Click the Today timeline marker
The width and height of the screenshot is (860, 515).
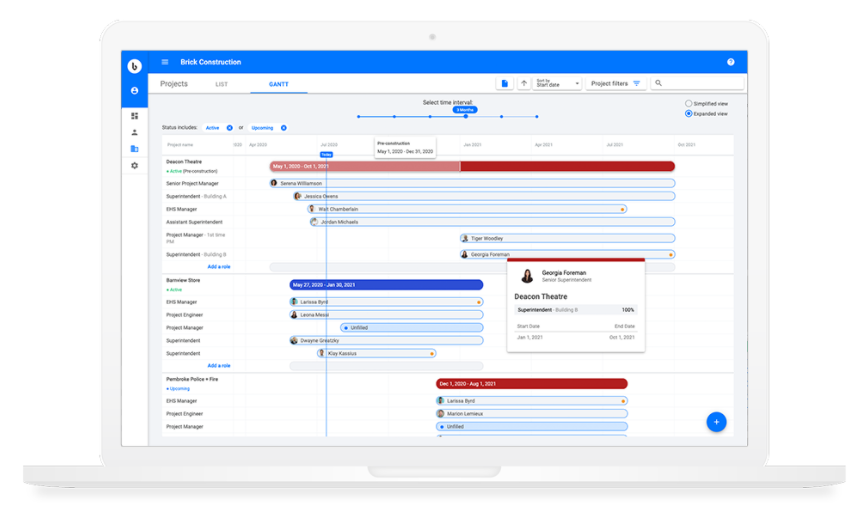pyautogui.click(x=326, y=155)
